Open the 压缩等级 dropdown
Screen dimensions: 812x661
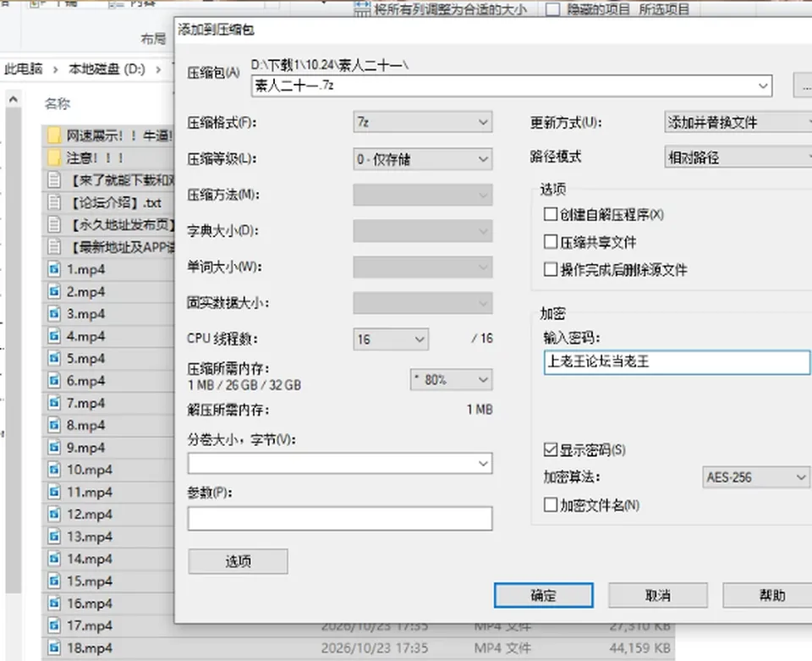(x=423, y=159)
